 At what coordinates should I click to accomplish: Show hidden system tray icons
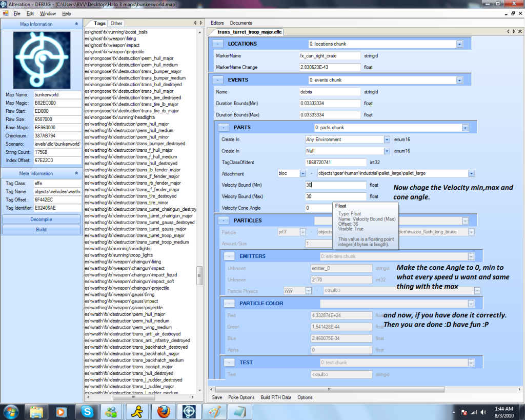coord(454,412)
